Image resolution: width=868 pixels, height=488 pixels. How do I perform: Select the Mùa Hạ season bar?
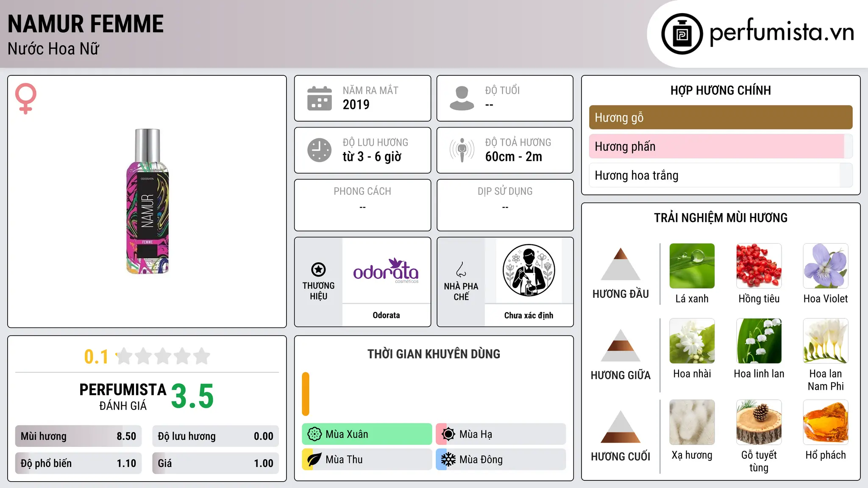(x=501, y=434)
